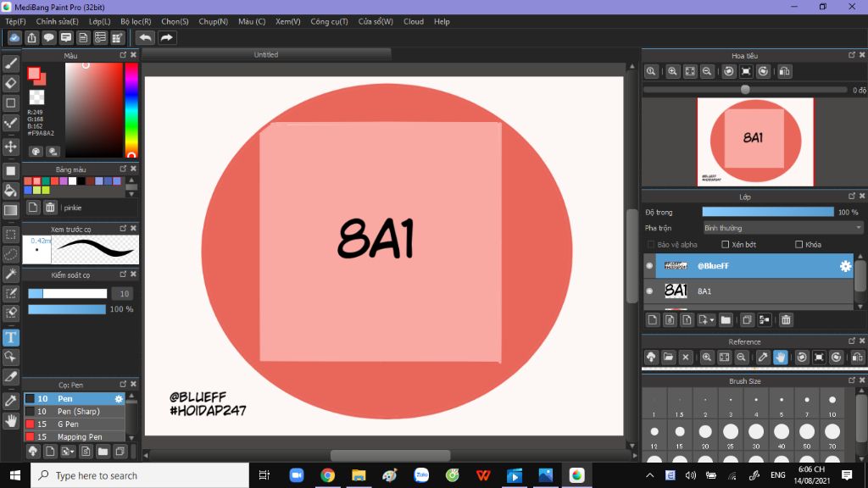Click the Redo arrow in toolbar
Image resolution: width=868 pixels, height=488 pixels.
point(166,37)
